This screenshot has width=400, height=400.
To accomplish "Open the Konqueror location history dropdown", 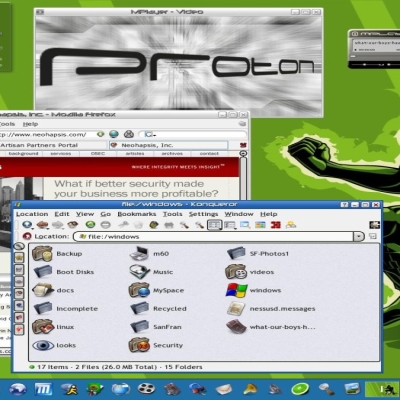I will click(359, 237).
